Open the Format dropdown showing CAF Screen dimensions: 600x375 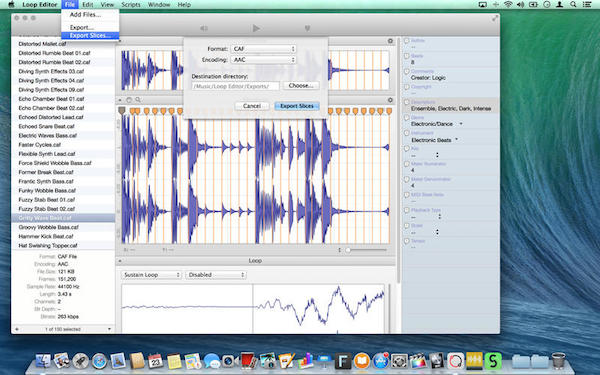tap(263, 49)
